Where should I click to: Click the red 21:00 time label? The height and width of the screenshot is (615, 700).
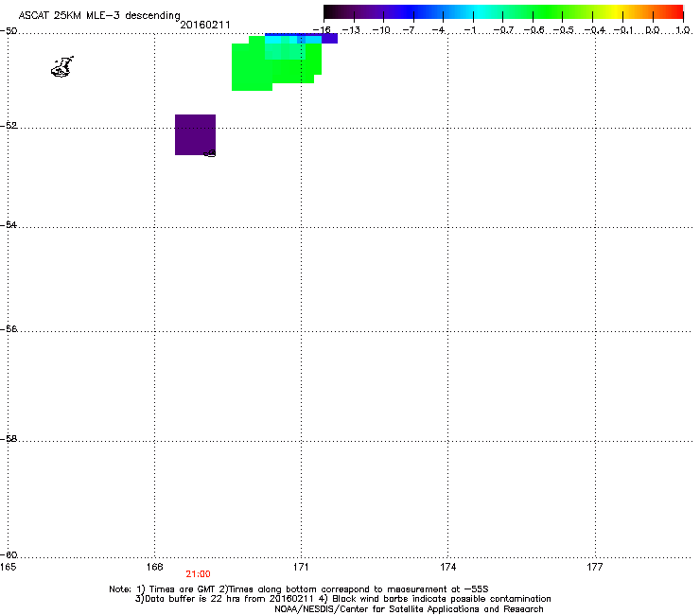coord(198,574)
